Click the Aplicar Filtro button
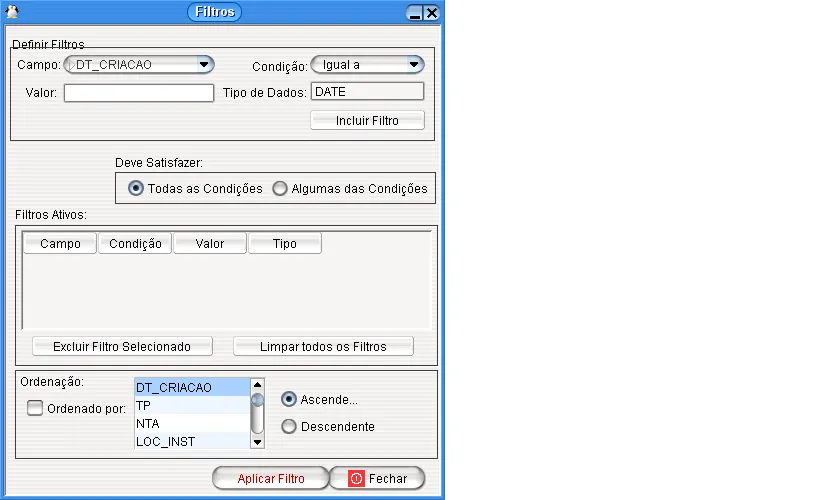819x500 pixels. click(x=271, y=479)
